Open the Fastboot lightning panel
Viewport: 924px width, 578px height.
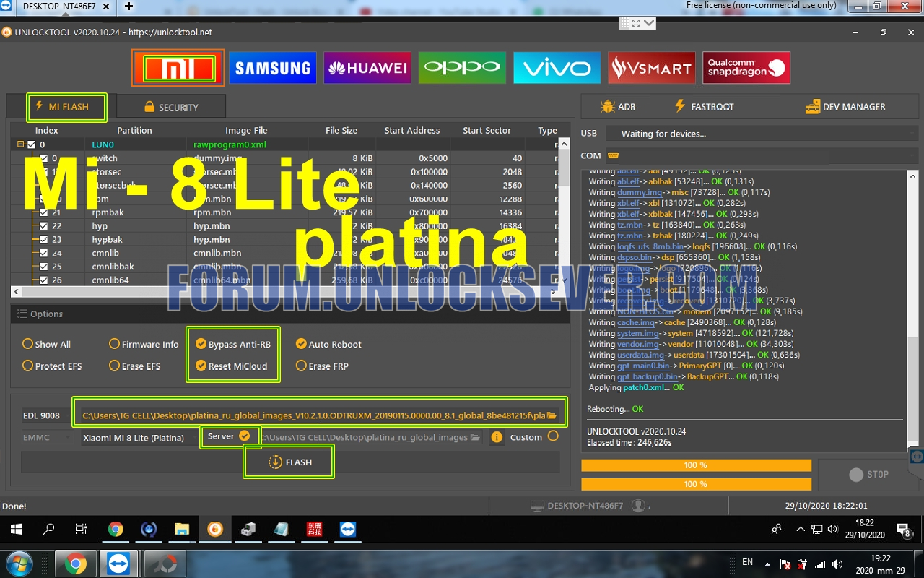click(x=704, y=106)
